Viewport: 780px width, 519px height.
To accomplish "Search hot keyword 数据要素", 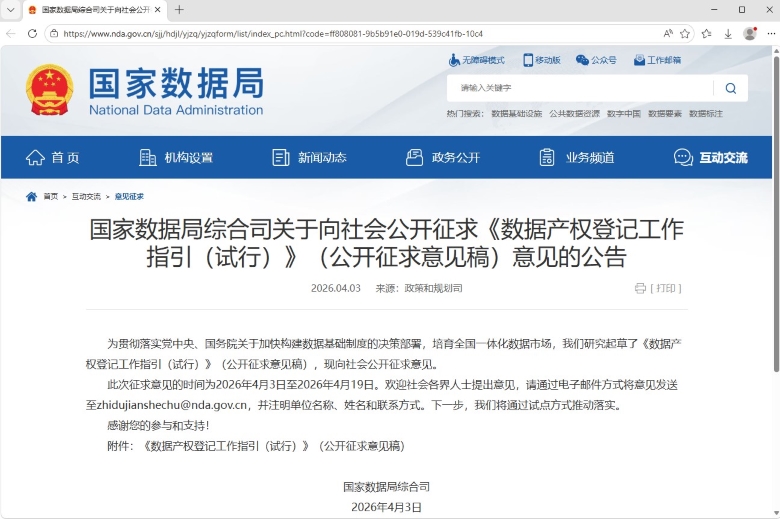I will (665, 113).
